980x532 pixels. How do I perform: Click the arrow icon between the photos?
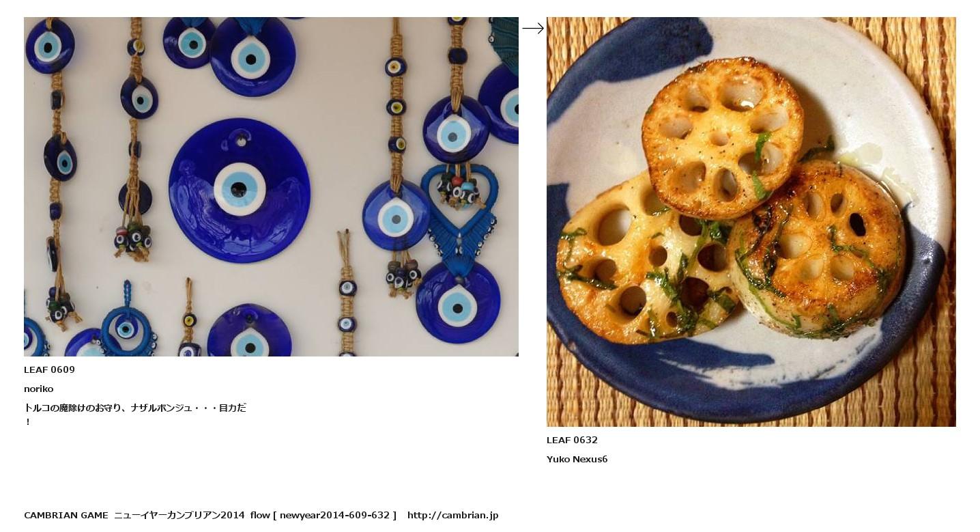point(533,28)
